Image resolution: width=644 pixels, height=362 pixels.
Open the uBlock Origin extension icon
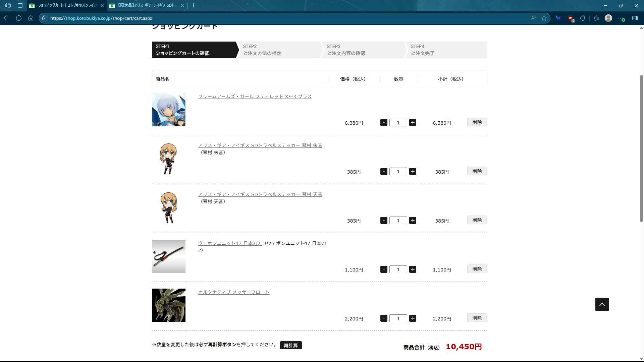[x=571, y=18]
